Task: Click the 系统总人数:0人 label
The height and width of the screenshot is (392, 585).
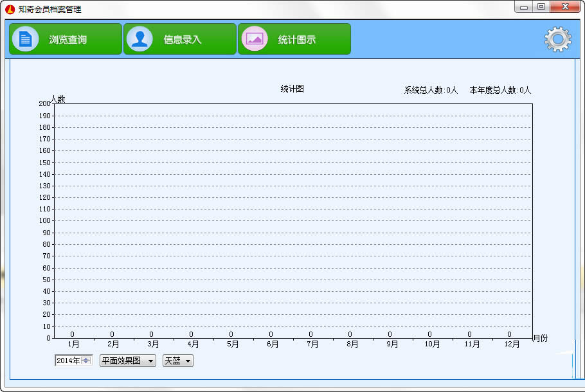Action: click(431, 90)
